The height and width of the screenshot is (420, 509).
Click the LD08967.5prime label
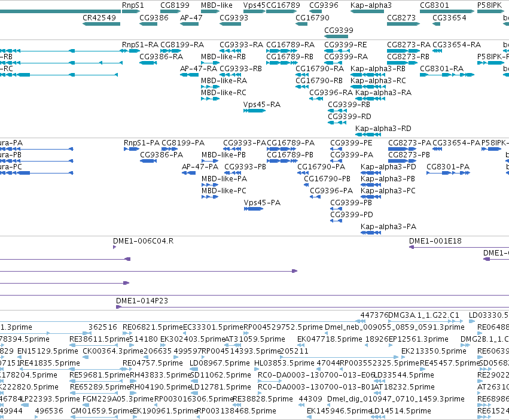coord(220,363)
